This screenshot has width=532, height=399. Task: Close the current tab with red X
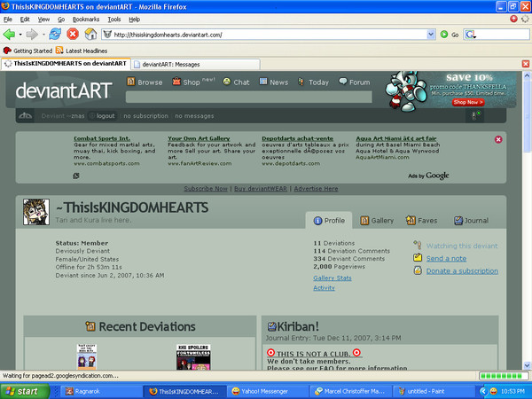(x=526, y=64)
